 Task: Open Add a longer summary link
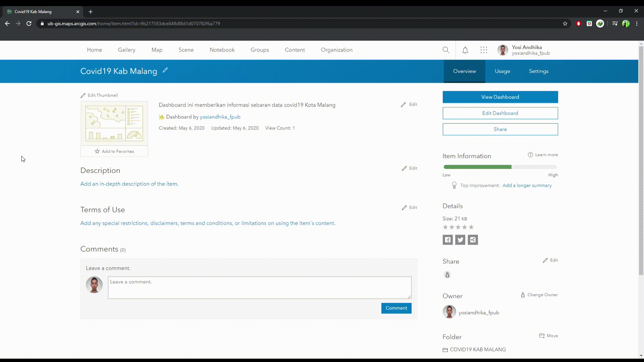[527, 185]
